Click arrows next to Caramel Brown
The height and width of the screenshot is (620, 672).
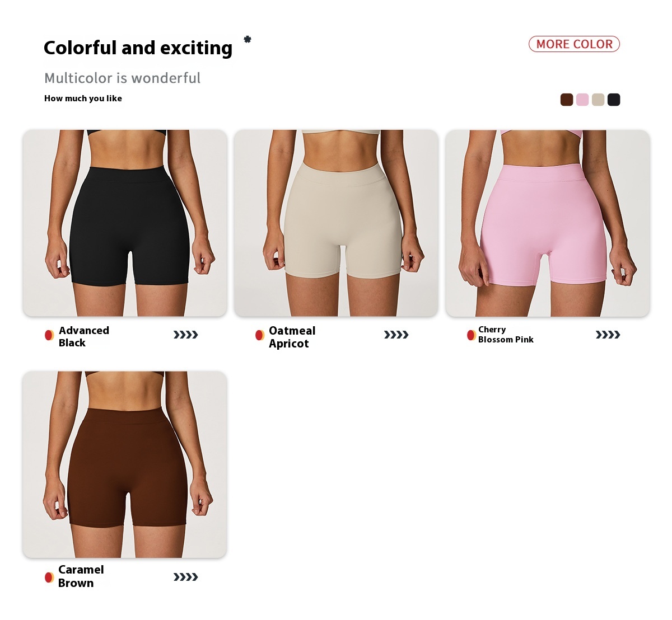pyautogui.click(x=186, y=577)
